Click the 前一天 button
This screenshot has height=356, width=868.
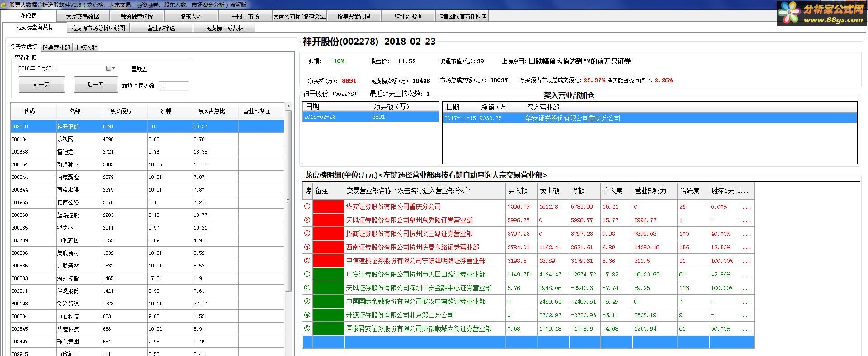pos(42,84)
